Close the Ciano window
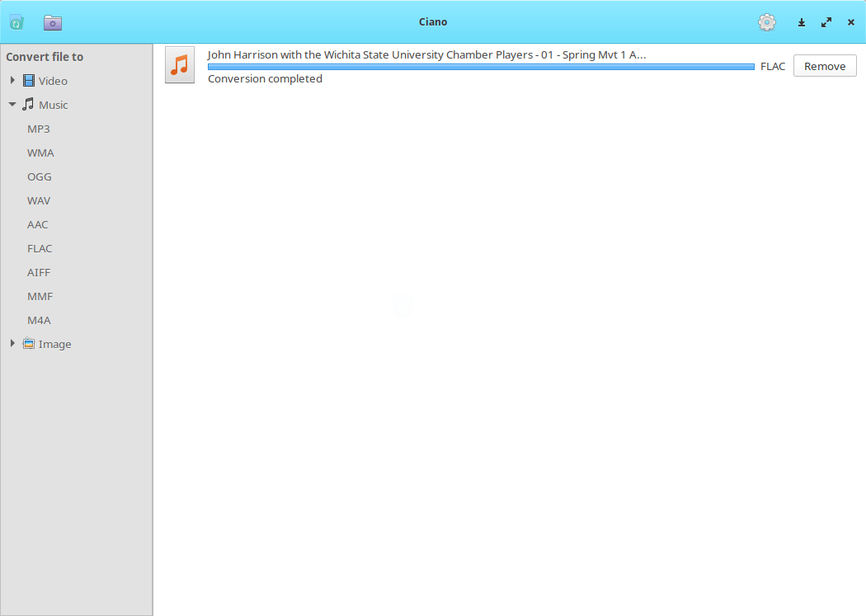Image resolution: width=866 pixels, height=616 pixels. click(851, 22)
